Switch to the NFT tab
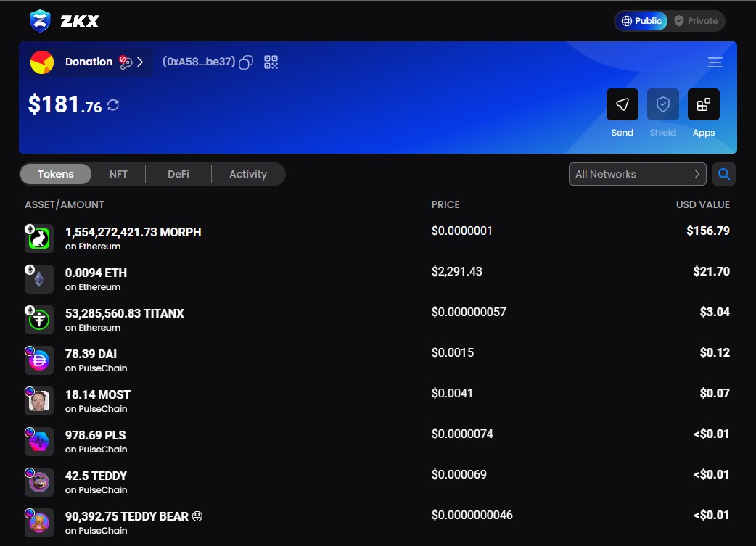The width and height of the screenshot is (756, 546). [118, 174]
